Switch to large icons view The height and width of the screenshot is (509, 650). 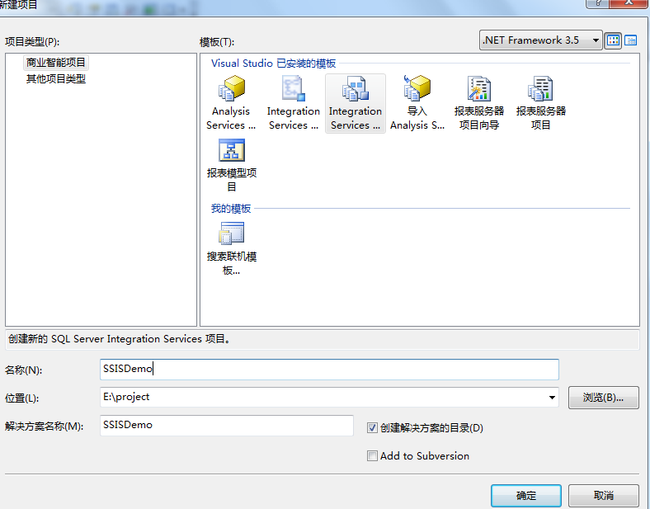coord(613,41)
